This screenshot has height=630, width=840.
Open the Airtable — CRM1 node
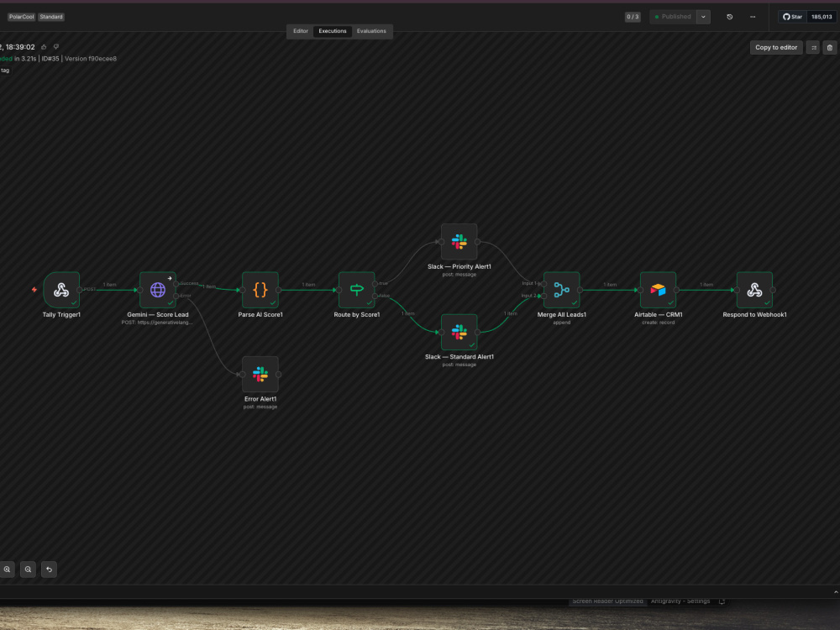(x=658, y=290)
